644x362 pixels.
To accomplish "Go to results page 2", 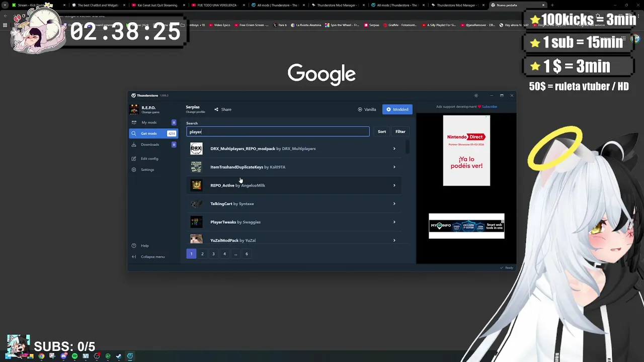I will tap(202, 254).
